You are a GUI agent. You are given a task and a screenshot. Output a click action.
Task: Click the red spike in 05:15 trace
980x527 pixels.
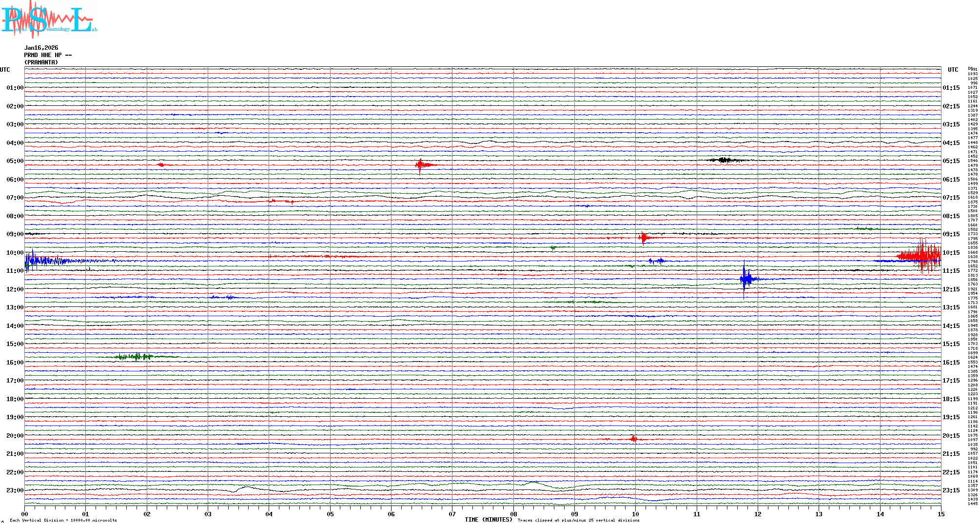coord(420,165)
